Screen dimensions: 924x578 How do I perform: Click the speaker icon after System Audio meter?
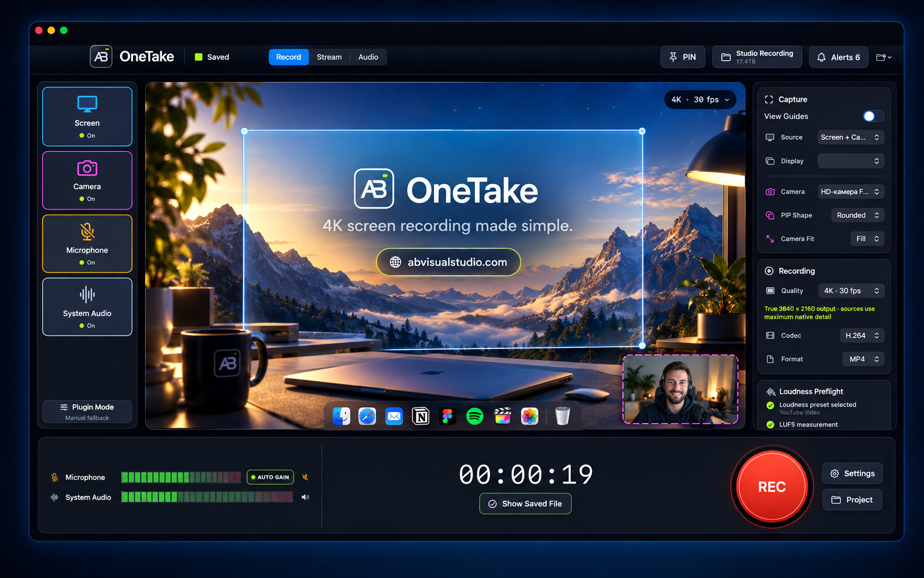(305, 497)
